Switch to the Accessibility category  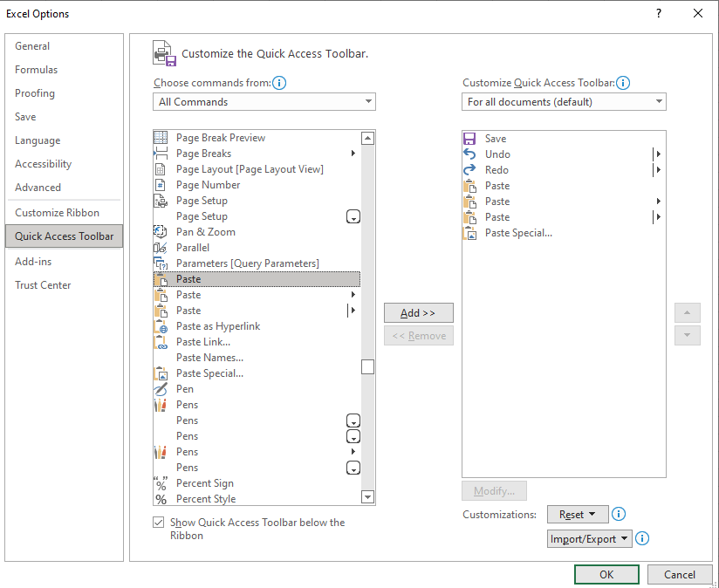pyautogui.click(x=43, y=164)
